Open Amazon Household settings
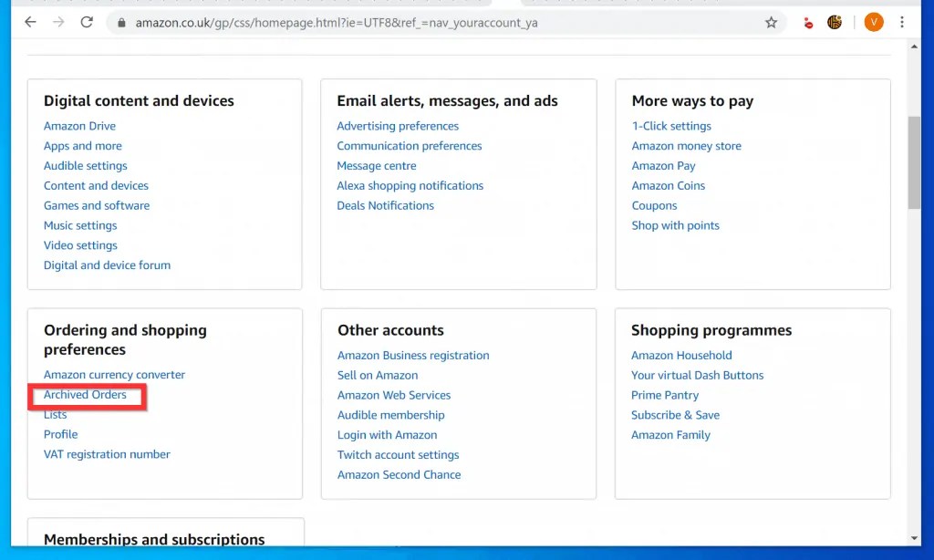This screenshot has width=934, height=560. pos(681,355)
